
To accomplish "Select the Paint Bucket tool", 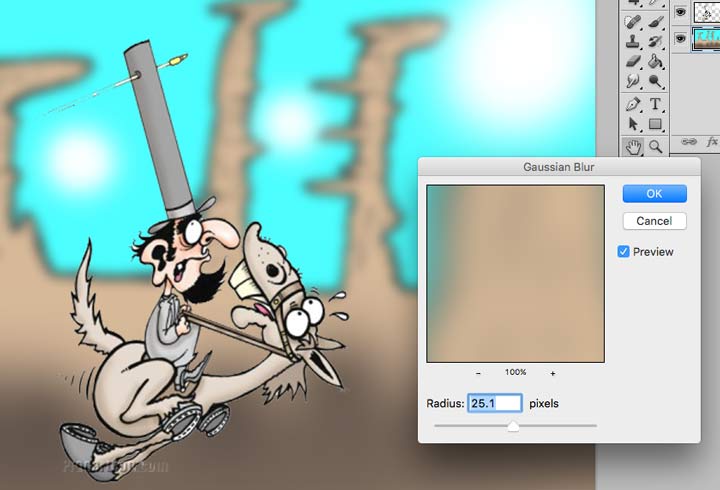I will (655, 62).
